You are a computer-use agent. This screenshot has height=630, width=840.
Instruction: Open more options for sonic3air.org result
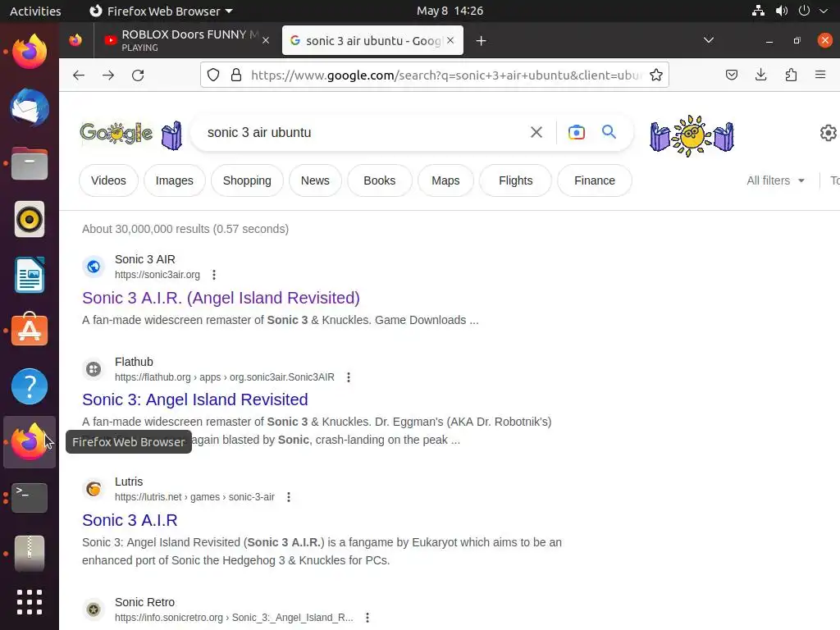(x=214, y=275)
